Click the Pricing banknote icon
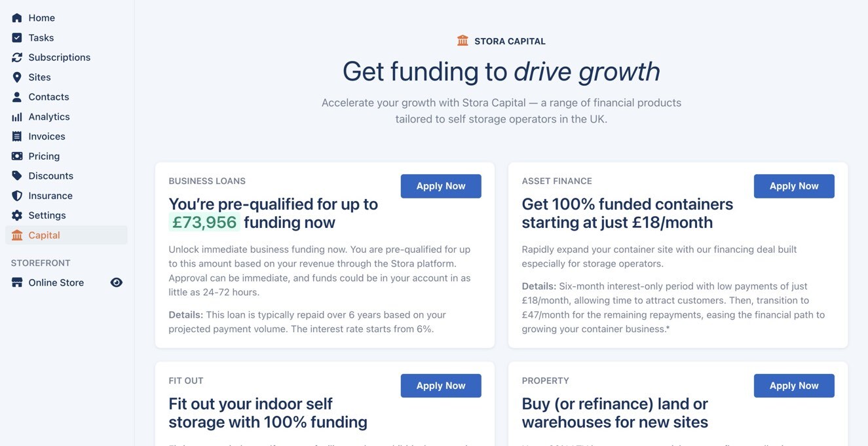 (17, 156)
